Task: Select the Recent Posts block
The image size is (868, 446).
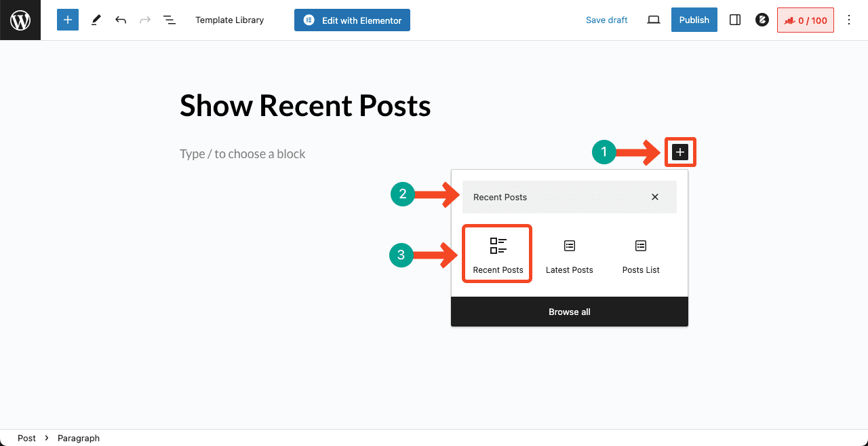Action: (498, 255)
